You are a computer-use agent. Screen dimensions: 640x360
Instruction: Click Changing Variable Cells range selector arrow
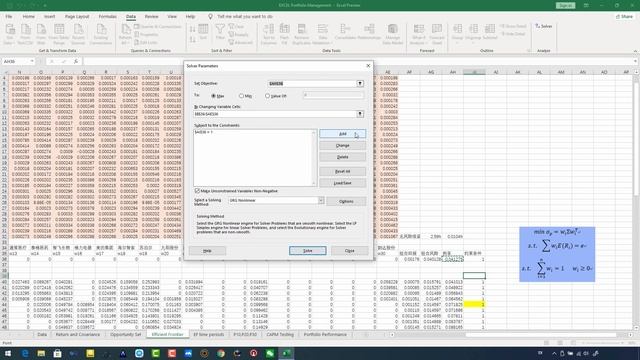pyautogui.click(x=360, y=114)
